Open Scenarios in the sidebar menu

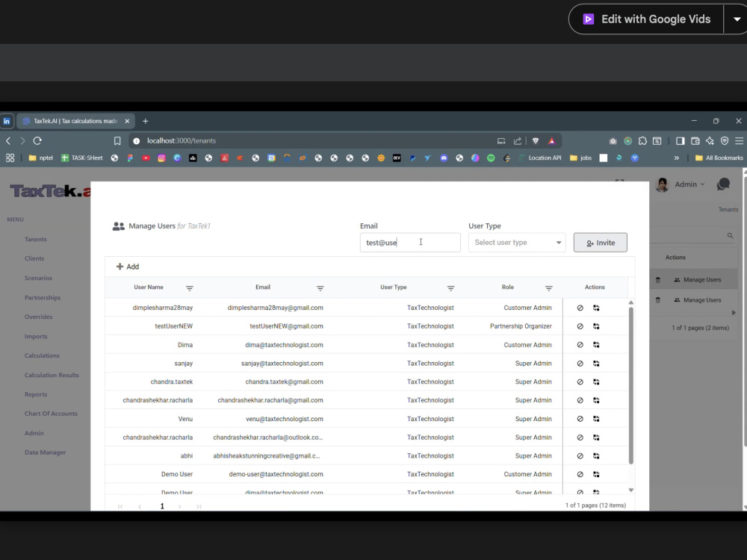[x=38, y=278]
